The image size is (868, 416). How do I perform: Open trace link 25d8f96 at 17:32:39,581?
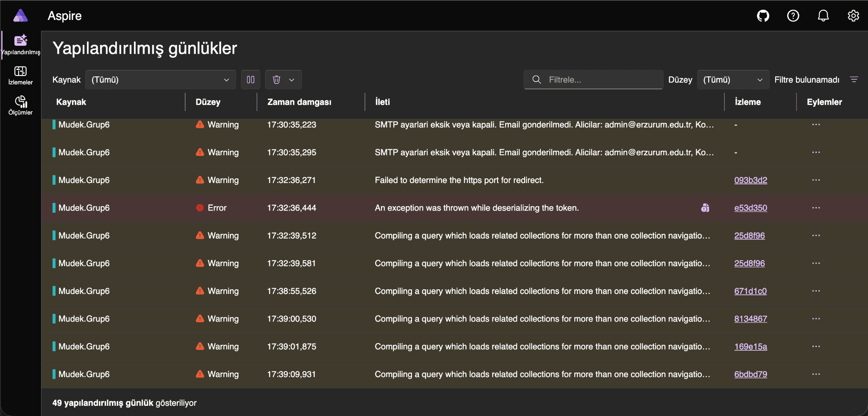click(x=749, y=263)
